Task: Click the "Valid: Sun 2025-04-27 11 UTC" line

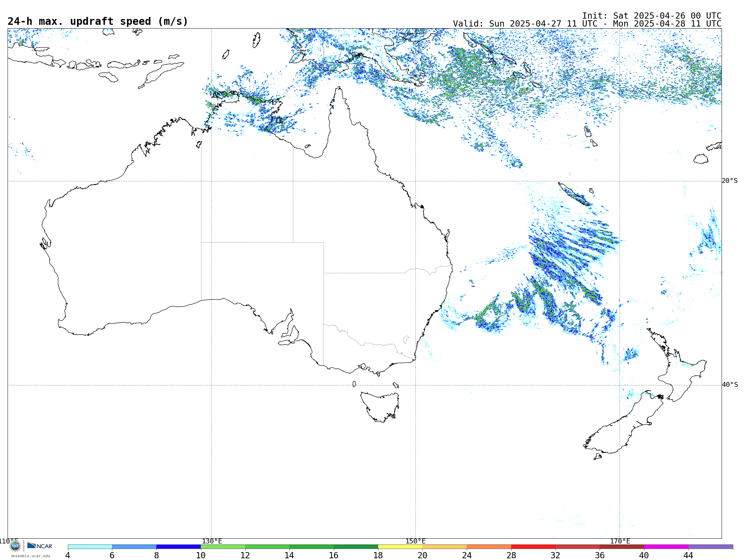Action: [587, 24]
